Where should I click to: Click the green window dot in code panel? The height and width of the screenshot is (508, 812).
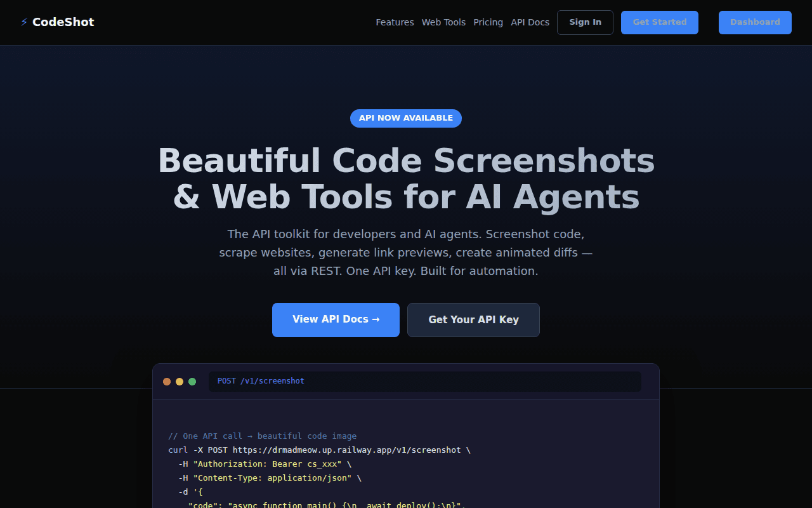click(x=192, y=382)
